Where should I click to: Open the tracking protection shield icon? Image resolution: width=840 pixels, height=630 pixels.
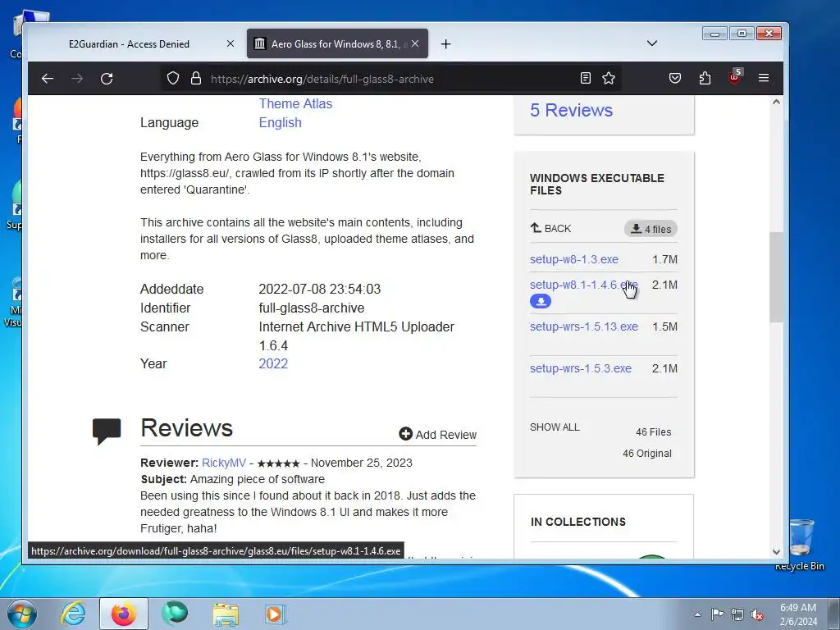tap(172, 78)
